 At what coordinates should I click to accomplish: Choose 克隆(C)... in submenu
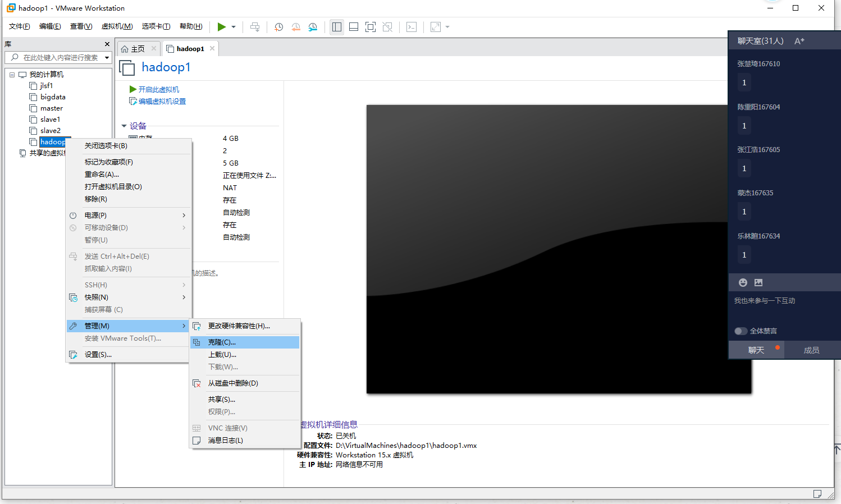coord(245,342)
